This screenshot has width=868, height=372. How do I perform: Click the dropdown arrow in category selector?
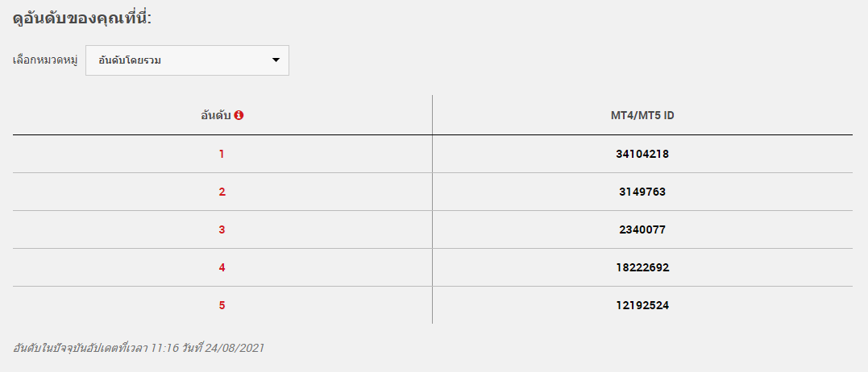pos(276,60)
